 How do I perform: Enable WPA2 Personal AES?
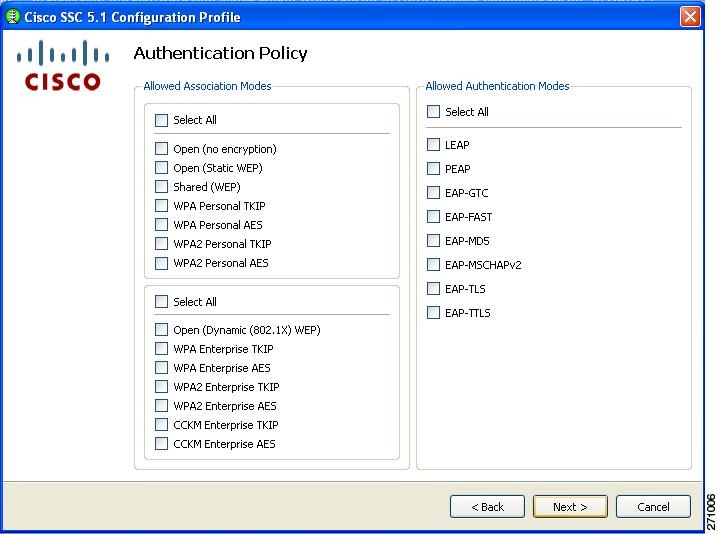161,263
